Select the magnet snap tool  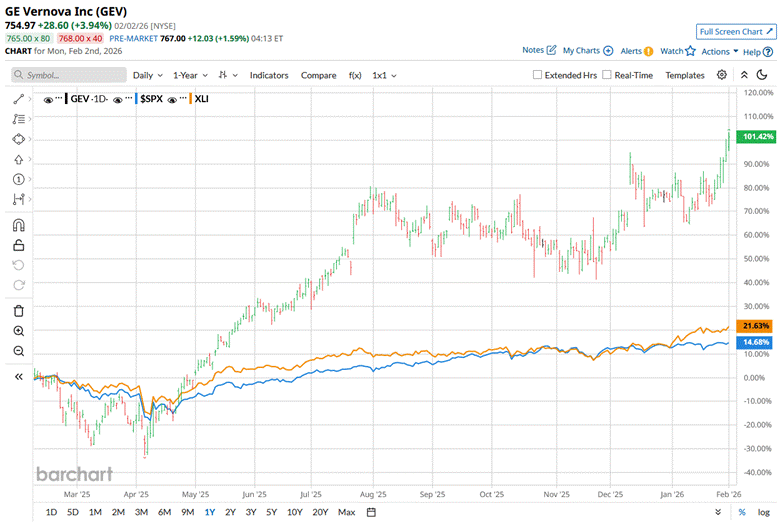click(19, 224)
